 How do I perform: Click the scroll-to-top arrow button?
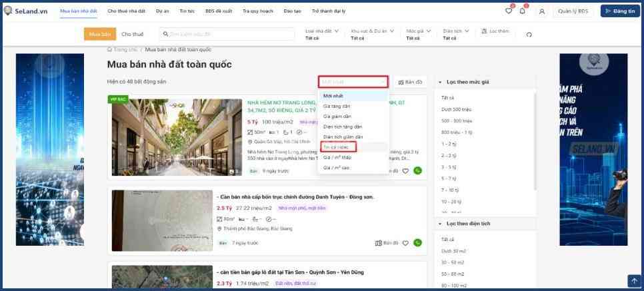point(633,281)
